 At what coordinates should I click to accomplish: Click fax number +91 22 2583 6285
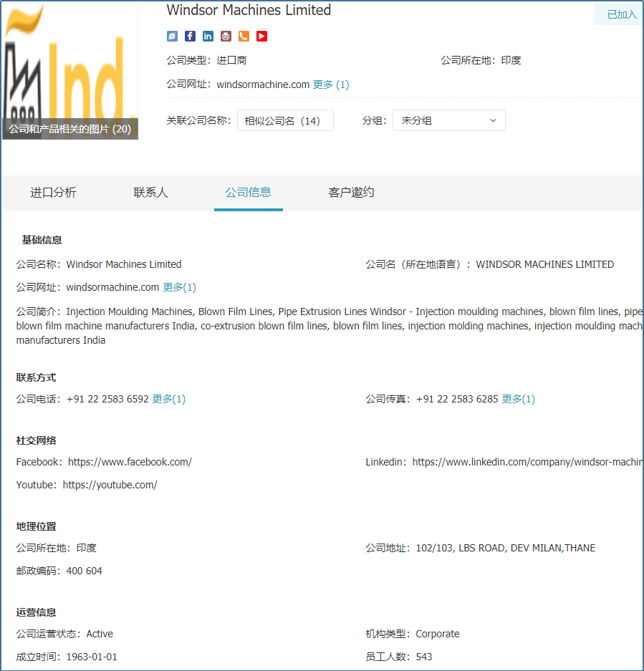(x=457, y=400)
